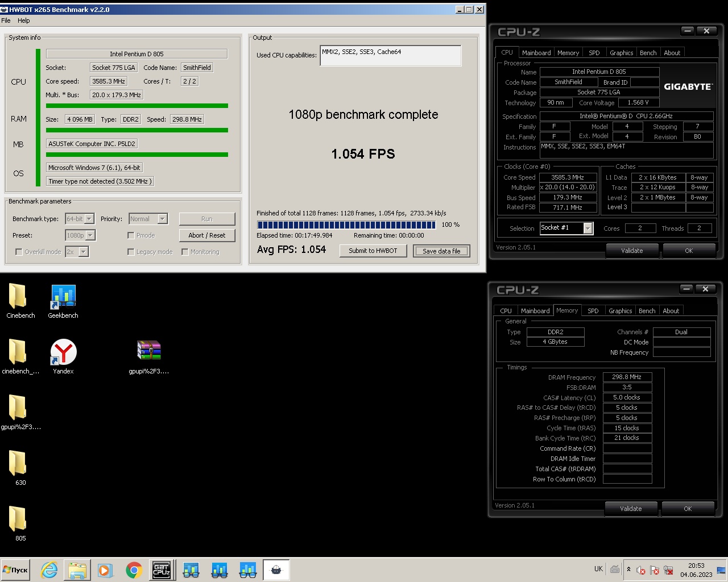
Task: Open the Help menu
Action: tap(23, 20)
